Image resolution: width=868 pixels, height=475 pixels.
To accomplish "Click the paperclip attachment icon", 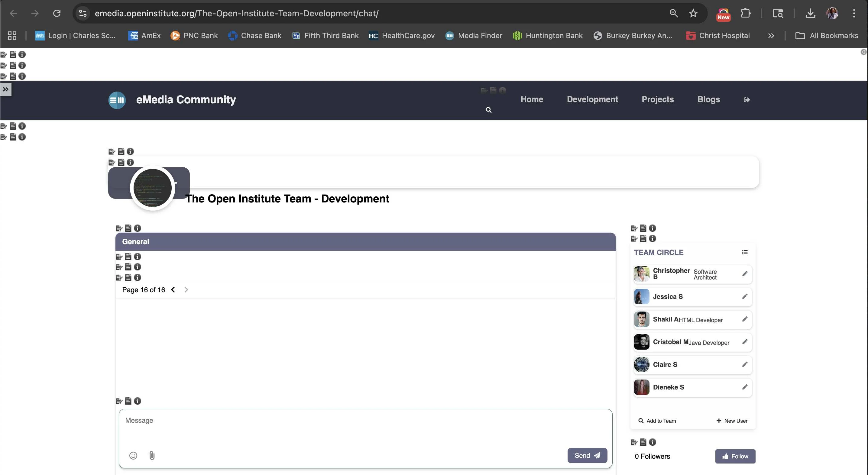I will 152,455.
